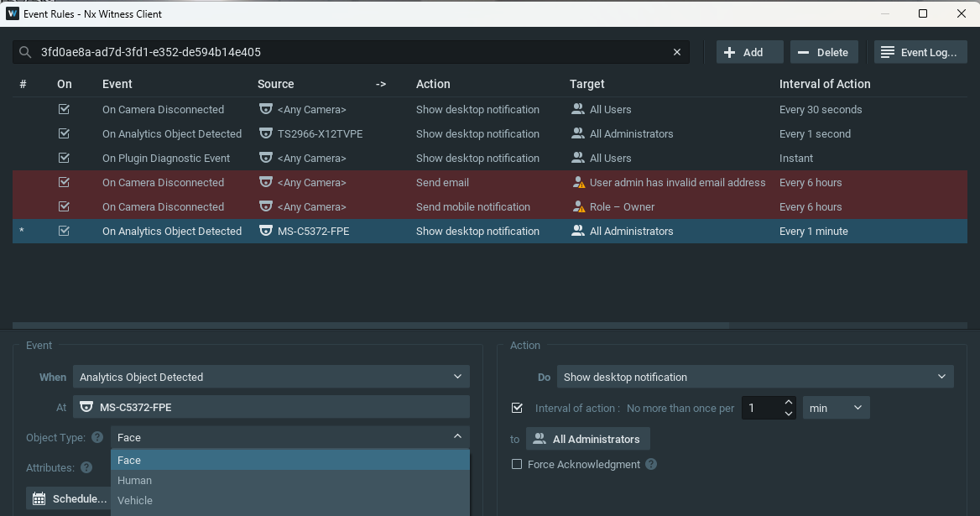Increase interval value with up arrow
Image resolution: width=980 pixels, height=516 pixels.
click(x=788, y=402)
